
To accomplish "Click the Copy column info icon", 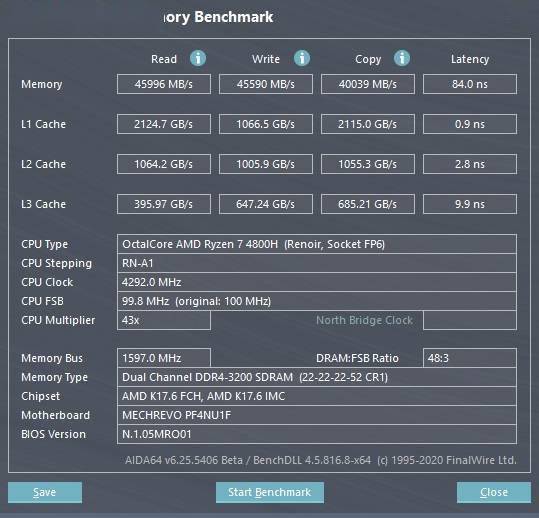I will 402,58.
